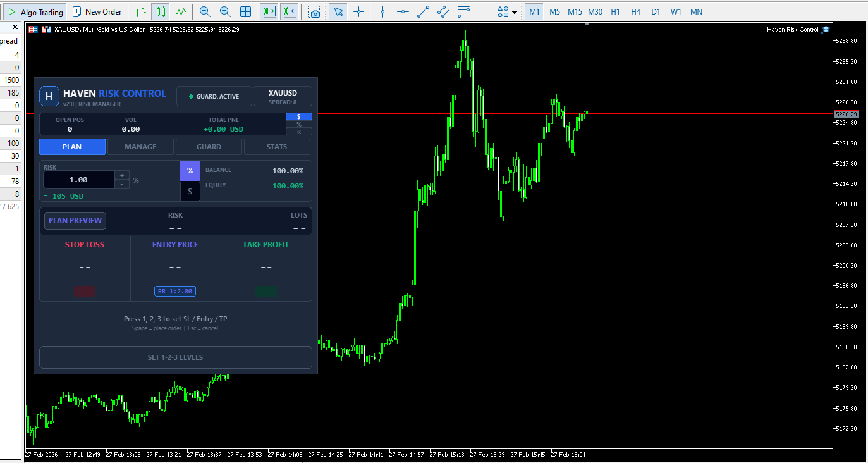Image resolution: width=868 pixels, height=463 pixels.
Task: Open the shapes objects dropdown
Action: (x=507, y=11)
